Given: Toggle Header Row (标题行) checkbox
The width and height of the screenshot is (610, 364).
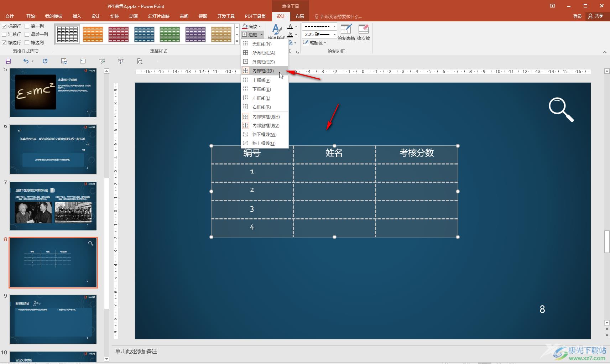Looking at the screenshot, I should (4, 26).
